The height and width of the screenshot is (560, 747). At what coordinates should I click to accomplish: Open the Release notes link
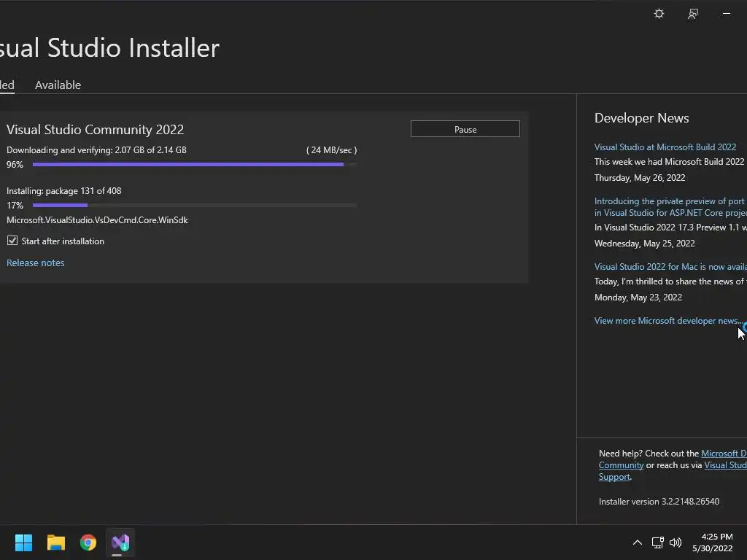pyautogui.click(x=35, y=262)
